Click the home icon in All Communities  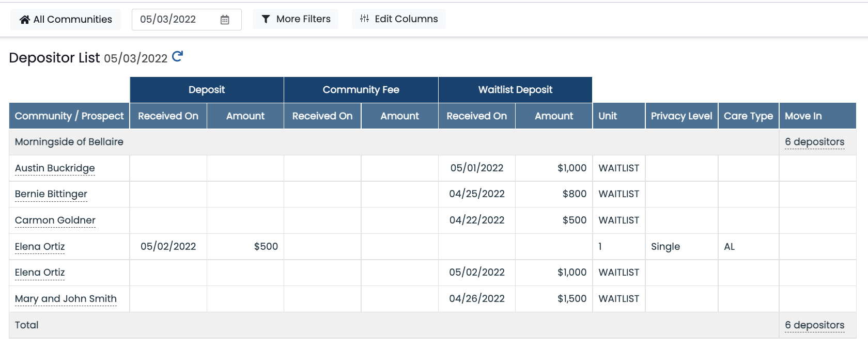(x=24, y=20)
